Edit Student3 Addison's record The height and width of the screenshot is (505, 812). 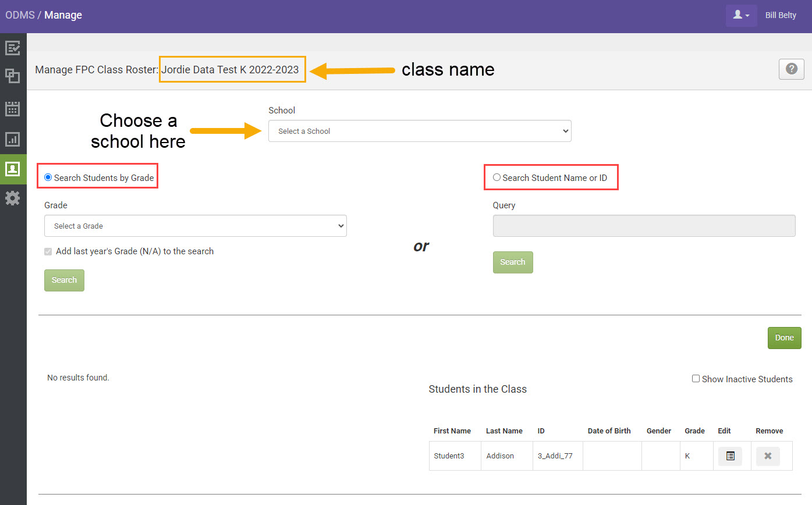tap(731, 456)
